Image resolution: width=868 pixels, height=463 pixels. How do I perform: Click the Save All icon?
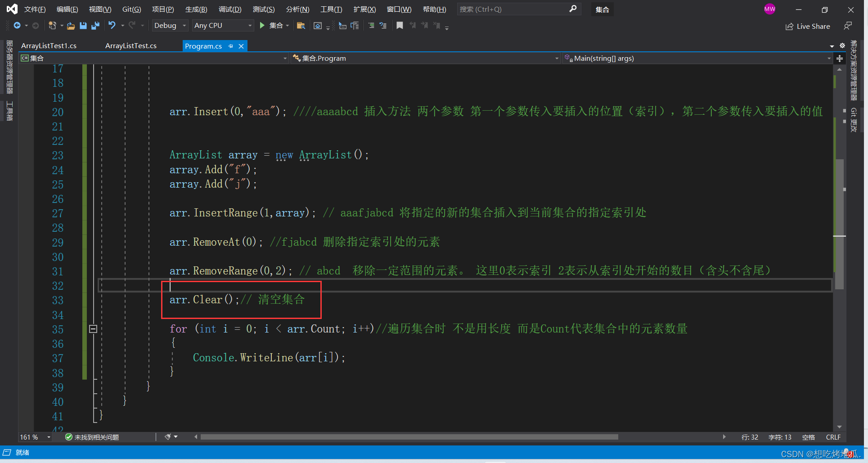pyautogui.click(x=95, y=26)
